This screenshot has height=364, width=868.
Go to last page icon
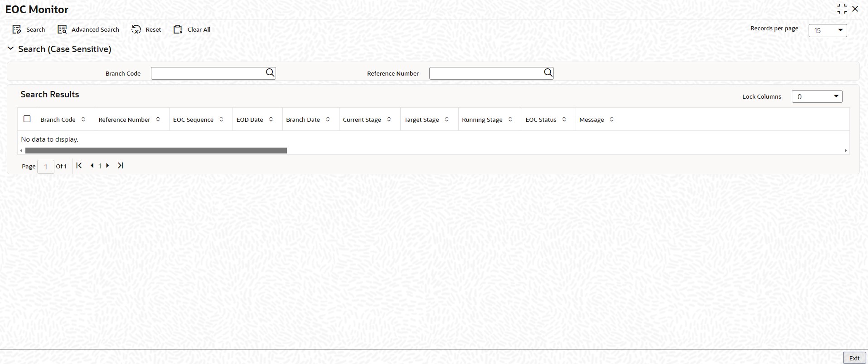121,166
